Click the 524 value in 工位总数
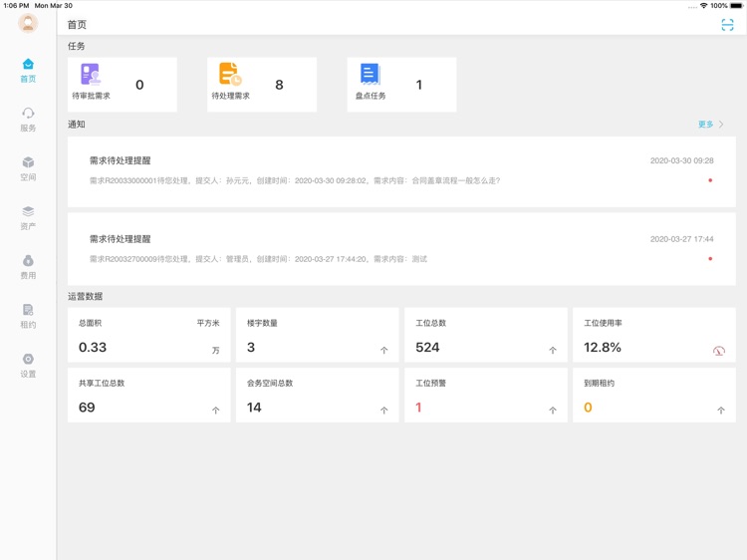Screen dimensions: 747x560 coord(427,348)
